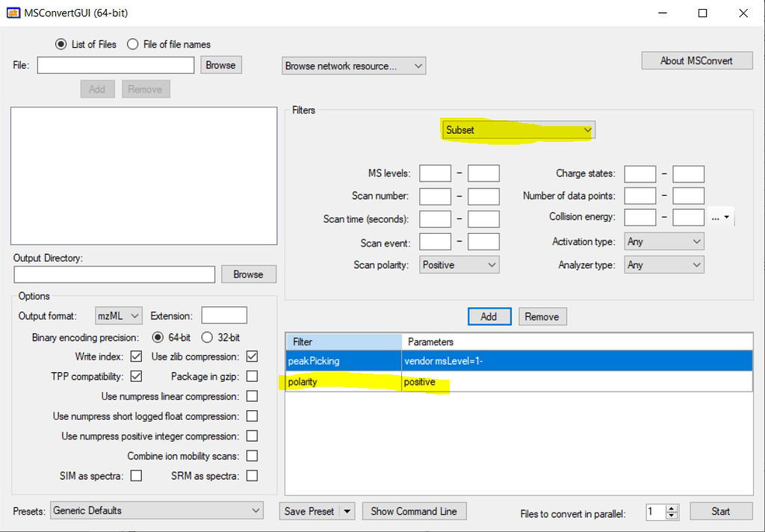Click the MS levels maximum field
Image resolution: width=765 pixels, height=532 pixels.
coord(483,173)
